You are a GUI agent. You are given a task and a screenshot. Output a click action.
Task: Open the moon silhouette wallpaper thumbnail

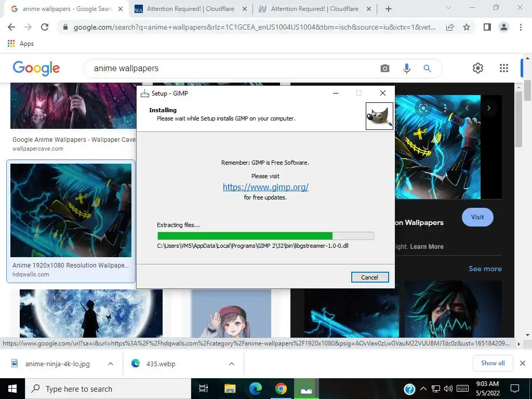tap(91, 313)
